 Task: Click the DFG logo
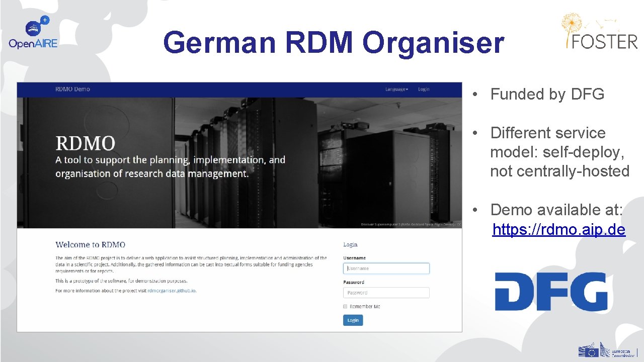click(551, 292)
